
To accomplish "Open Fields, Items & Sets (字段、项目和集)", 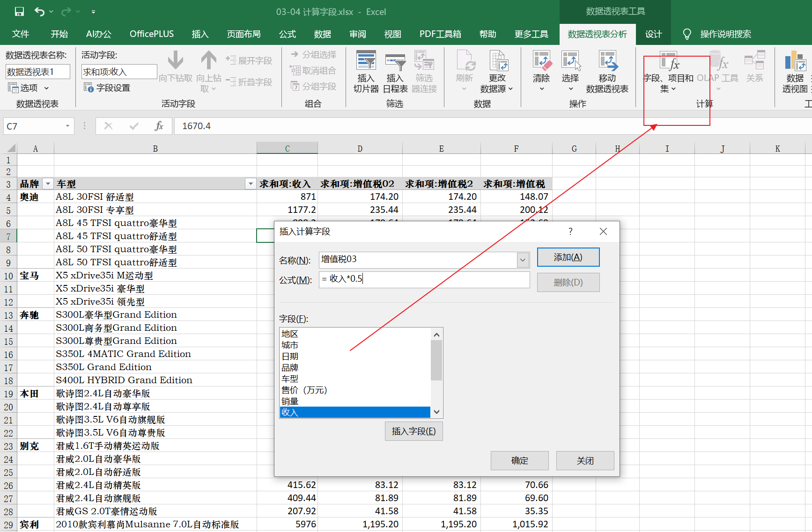I will [x=669, y=71].
